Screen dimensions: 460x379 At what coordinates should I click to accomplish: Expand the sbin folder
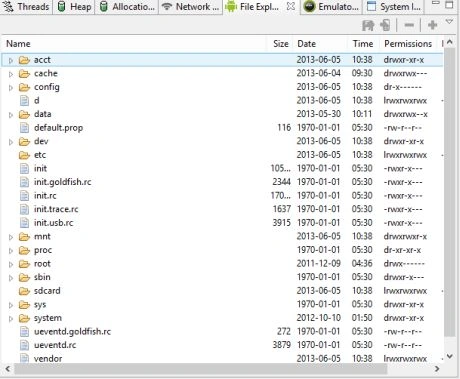pyautogui.click(x=11, y=278)
